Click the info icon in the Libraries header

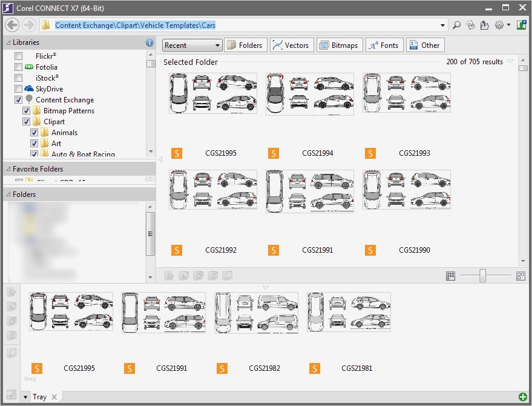(x=149, y=42)
